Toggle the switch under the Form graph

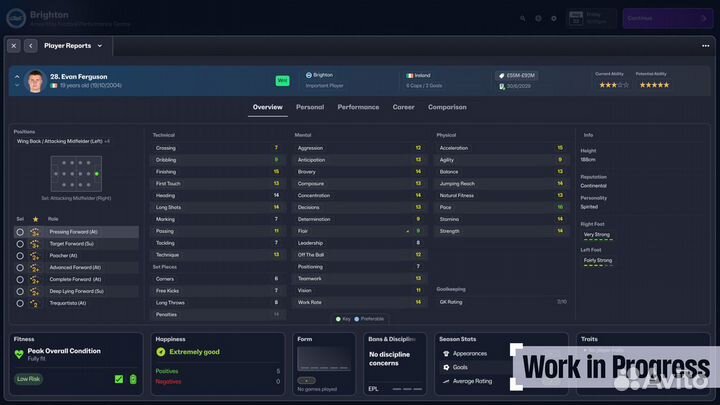[x=306, y=381]
